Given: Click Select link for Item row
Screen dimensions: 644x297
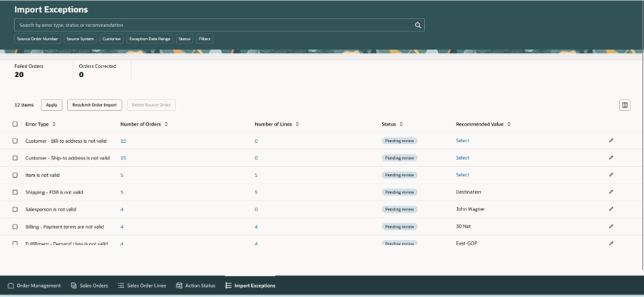Looking at the screenshot, I should click(x=462, y=175).
